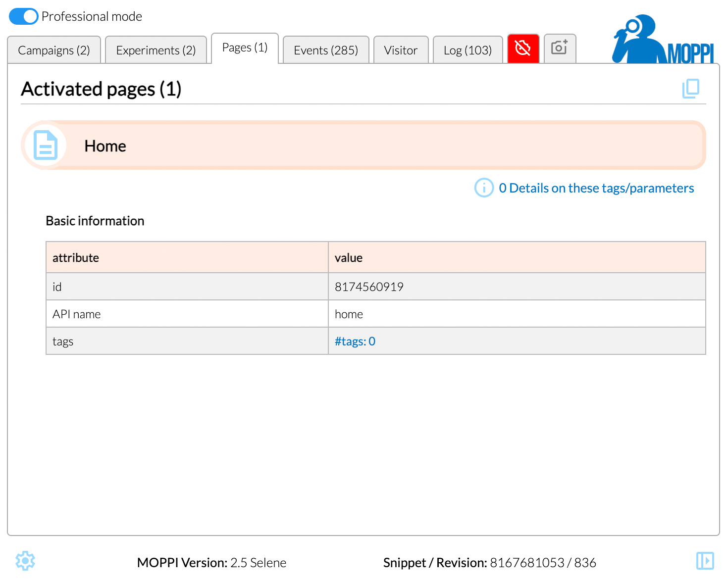
Task: Click the API name value home
Action: point(349,314)
